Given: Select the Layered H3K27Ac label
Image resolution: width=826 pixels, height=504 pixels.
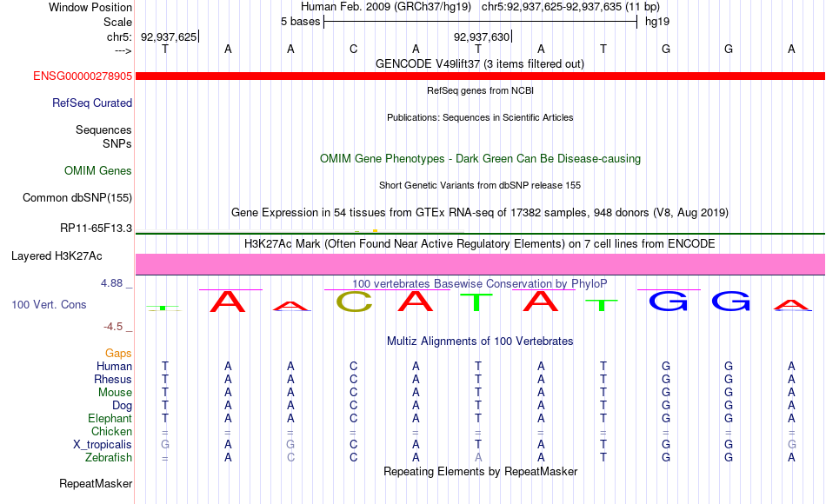Looking at the screenshot, I should tap(57, 256).
